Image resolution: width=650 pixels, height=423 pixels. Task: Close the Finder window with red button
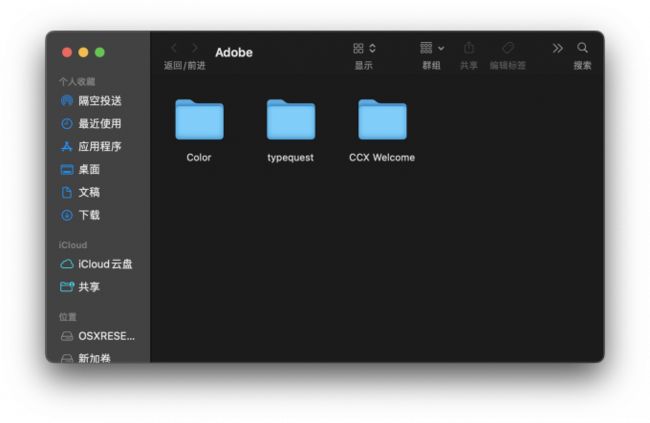[67, 52]
